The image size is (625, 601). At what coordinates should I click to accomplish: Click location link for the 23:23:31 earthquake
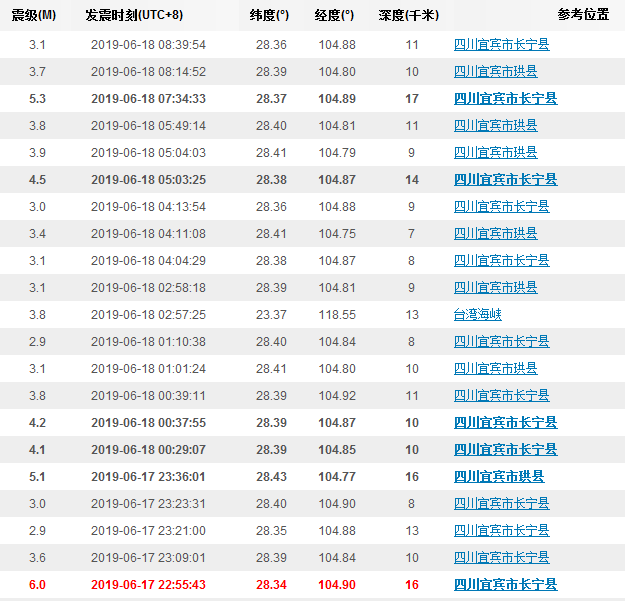click(501, 503)
